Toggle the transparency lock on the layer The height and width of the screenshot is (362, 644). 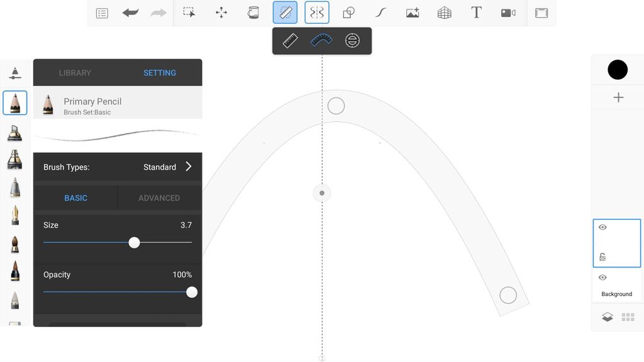[x=602, y=256]
